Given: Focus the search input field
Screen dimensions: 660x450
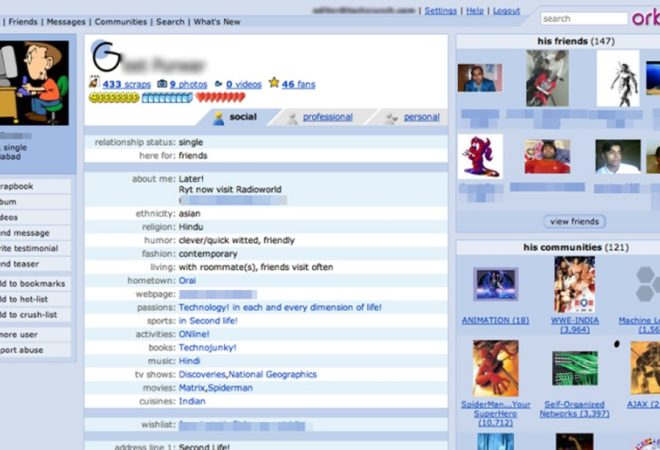Looking at the screenshot, I should [584, 19].
